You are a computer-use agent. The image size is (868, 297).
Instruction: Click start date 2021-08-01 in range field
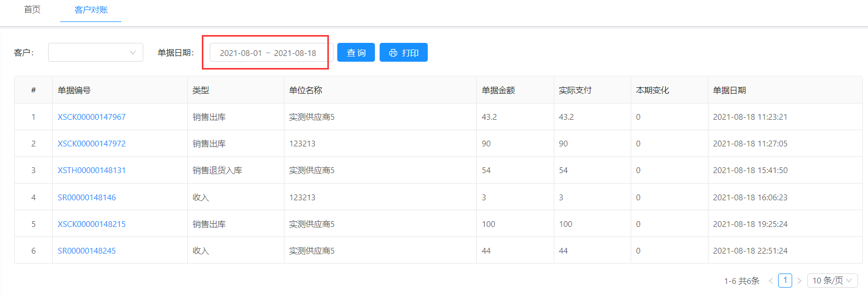click(241, 53)
